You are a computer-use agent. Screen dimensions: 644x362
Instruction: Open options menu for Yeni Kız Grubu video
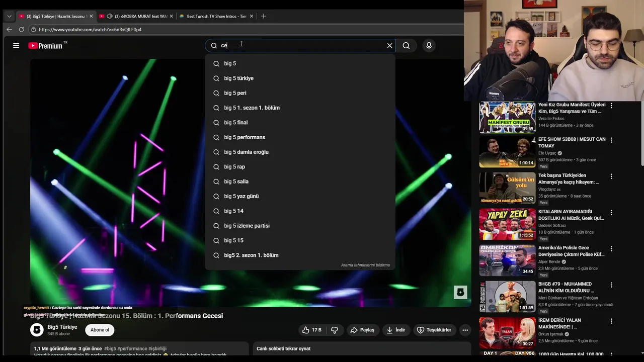pyautogui.click(x=611, y=106)
